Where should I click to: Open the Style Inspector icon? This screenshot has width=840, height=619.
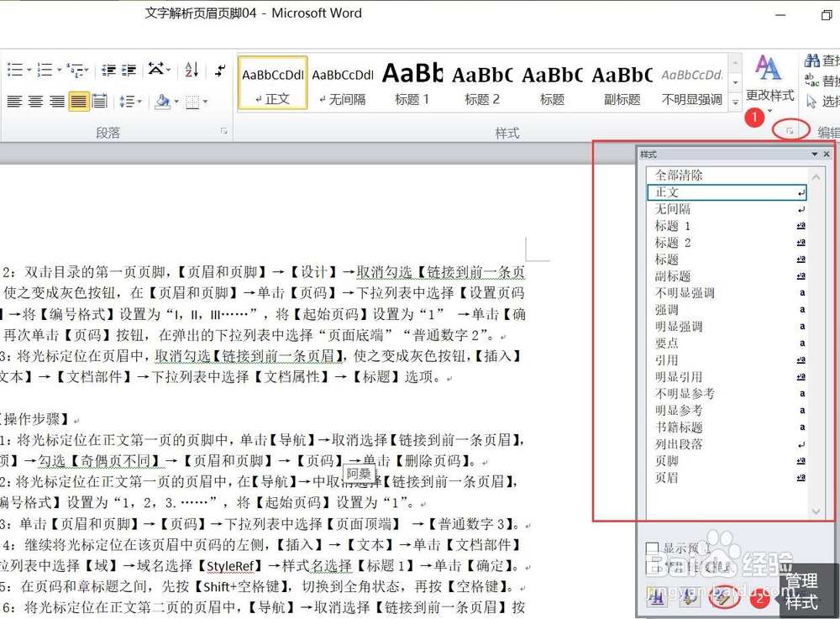(x=690, y=597)
